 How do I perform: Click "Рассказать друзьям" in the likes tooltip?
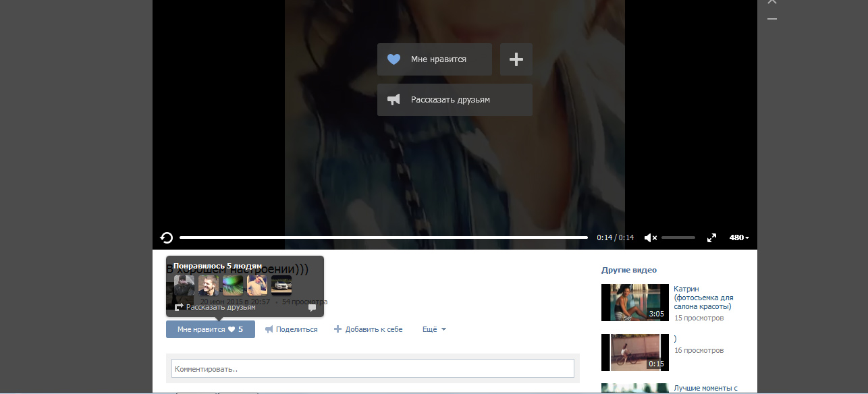pos(215,307)
